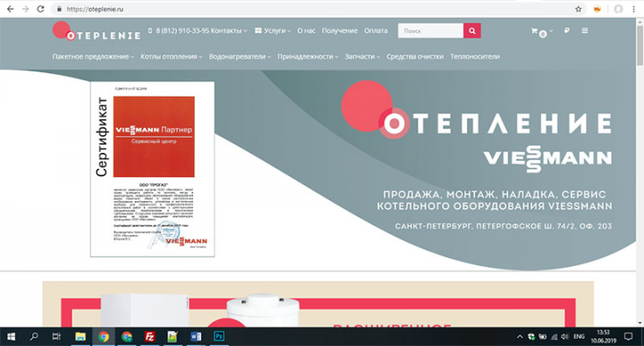Open Task View on the taskbar

(56, 336)
